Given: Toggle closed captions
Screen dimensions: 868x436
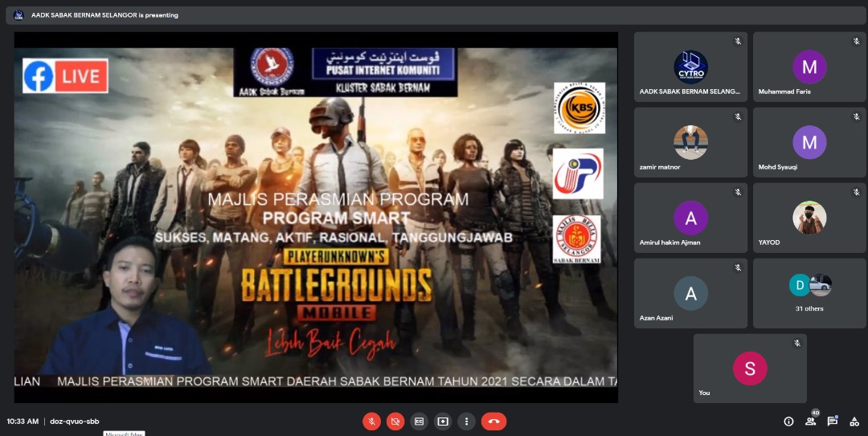Looking at the screenshot, I should point(419,422).
